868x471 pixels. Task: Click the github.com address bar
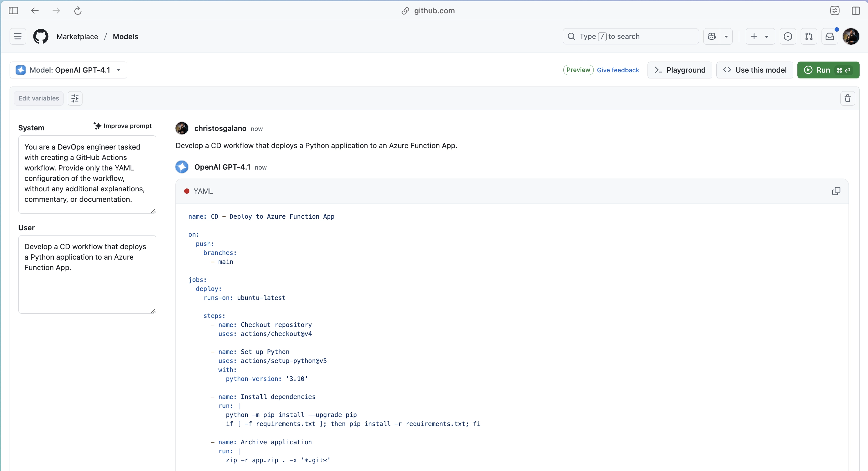coord(428,11)
